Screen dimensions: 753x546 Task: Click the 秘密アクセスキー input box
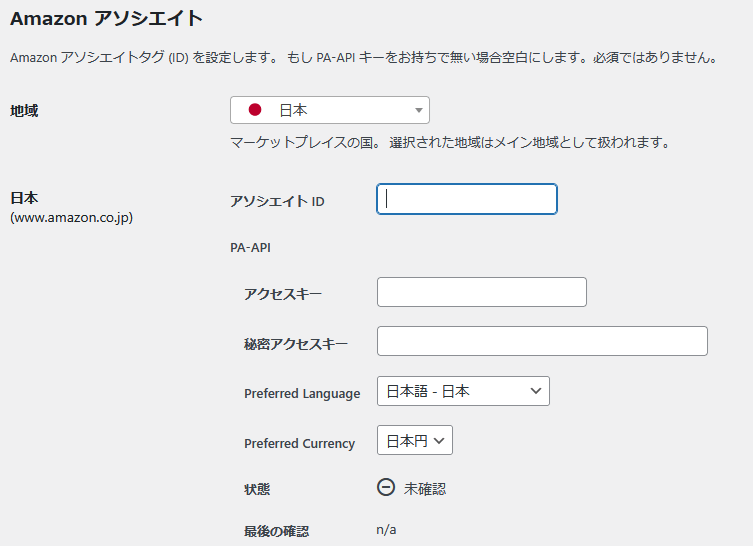[542, 341]
